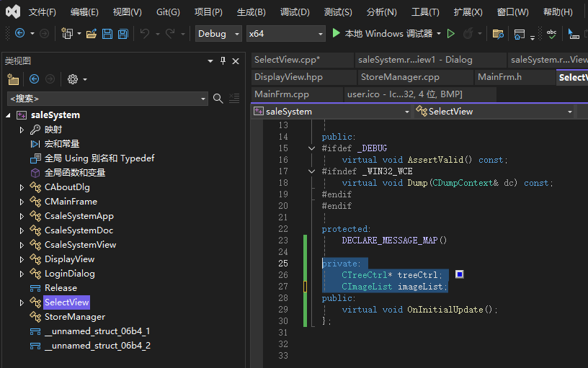Select StoreManager in the class tree
Viewport: 588px width, 368px height.
click(x=74, y=317)
